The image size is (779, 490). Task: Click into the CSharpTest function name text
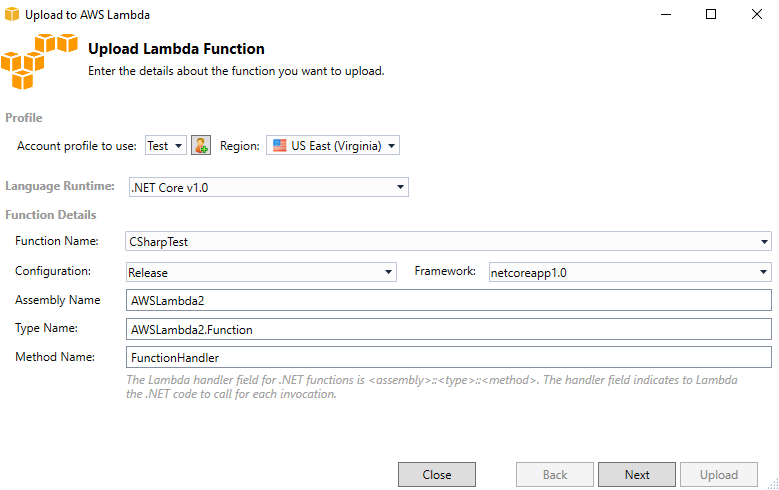point(158,242)
